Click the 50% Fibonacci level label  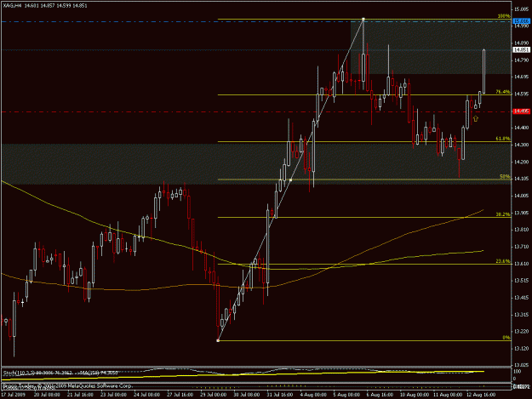(x=506, y=177)
